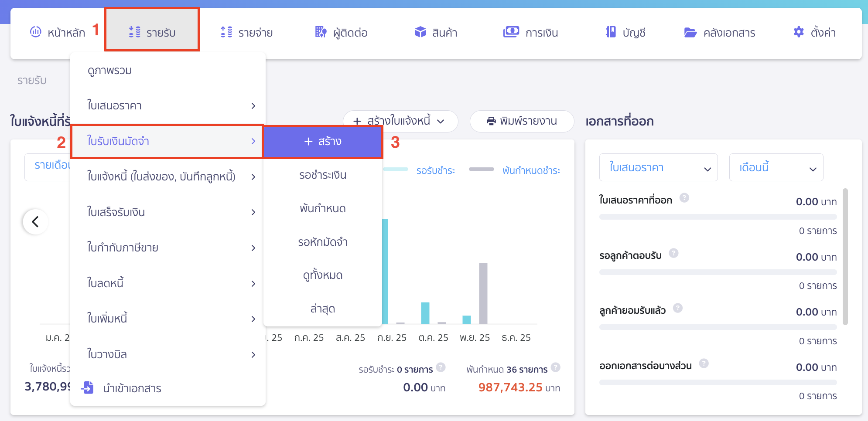Click the พิมพ์รายงาน print report button
The image size is (868, 421).
pyautogui.click(x=522, y=121)
